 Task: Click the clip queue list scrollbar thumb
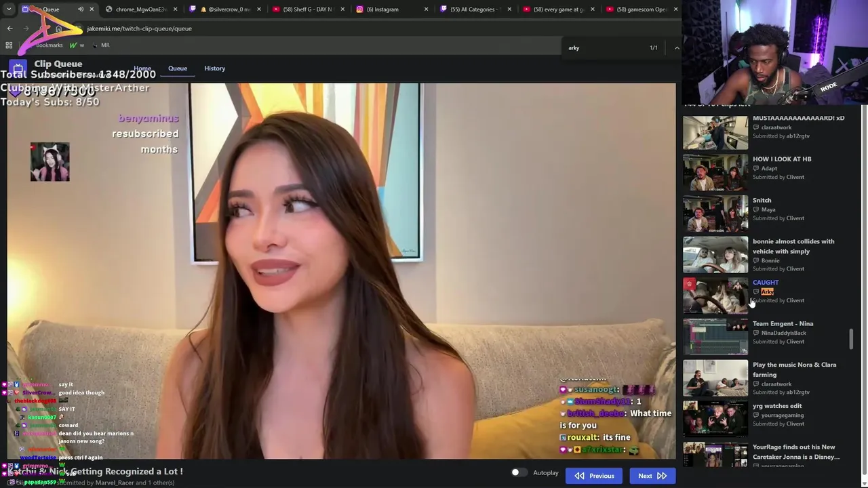click(x=851, y=339)
